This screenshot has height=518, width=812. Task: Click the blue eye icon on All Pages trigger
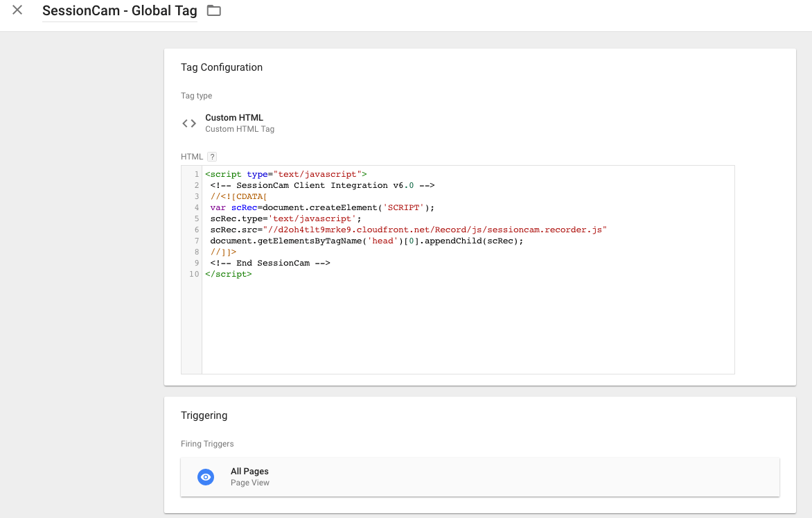(206, 476)
